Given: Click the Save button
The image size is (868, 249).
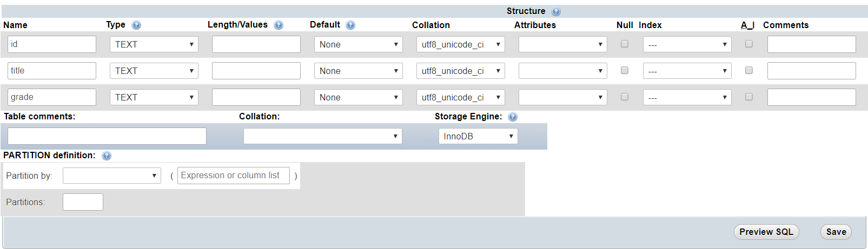Looking at the screenshot, I should click(x=836, y=232).
